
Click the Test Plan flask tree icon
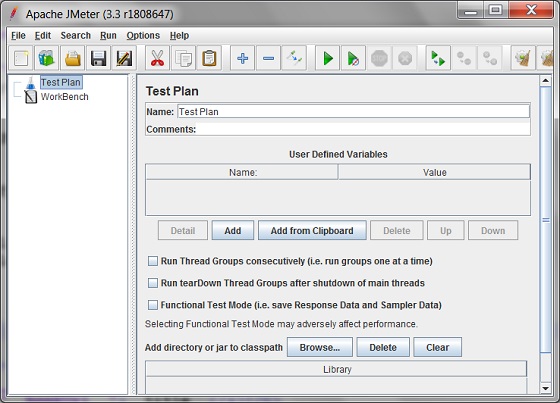31,83
